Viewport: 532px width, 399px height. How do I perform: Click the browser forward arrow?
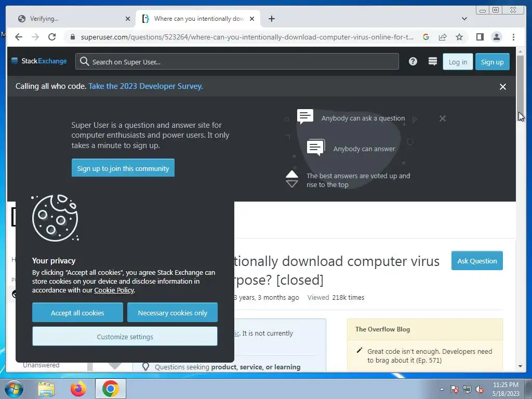tap(35, 37)
